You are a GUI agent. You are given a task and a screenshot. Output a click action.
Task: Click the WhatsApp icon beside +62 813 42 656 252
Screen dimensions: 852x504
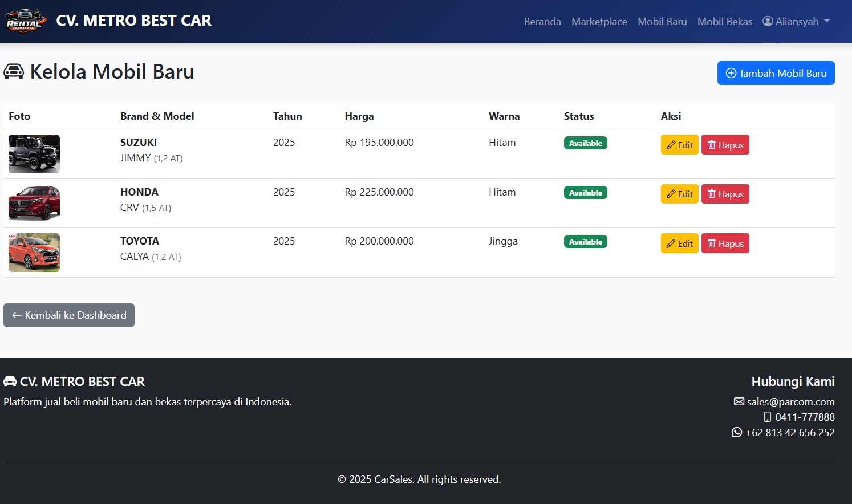point(736,432)
